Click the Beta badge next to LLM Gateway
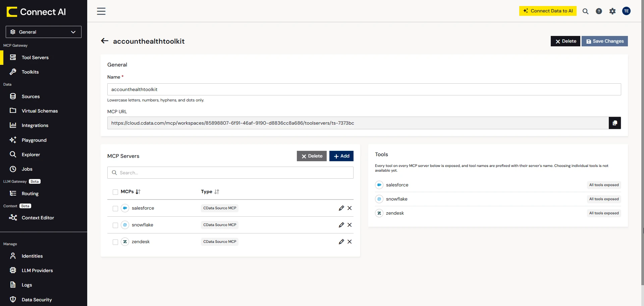The width and height of the screenshot is (644, 306). point(35,181)
